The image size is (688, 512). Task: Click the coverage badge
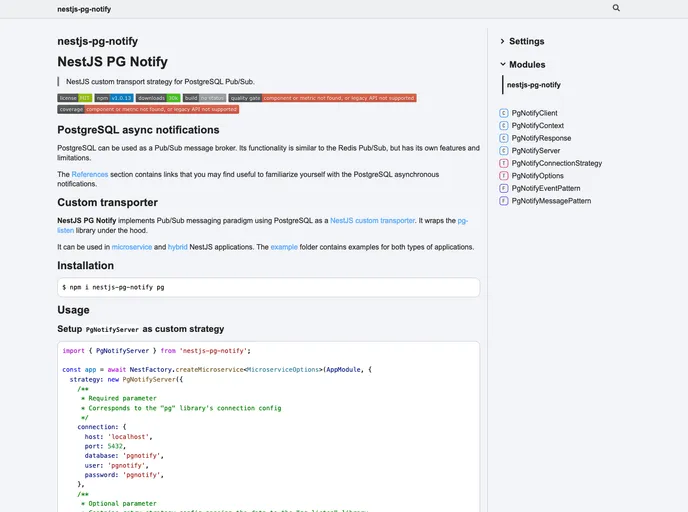[x=148, y=109]
